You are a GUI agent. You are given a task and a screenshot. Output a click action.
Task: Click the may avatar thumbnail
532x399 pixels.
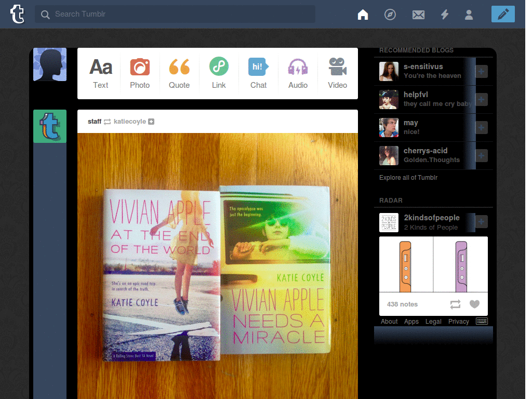point(389,128)
